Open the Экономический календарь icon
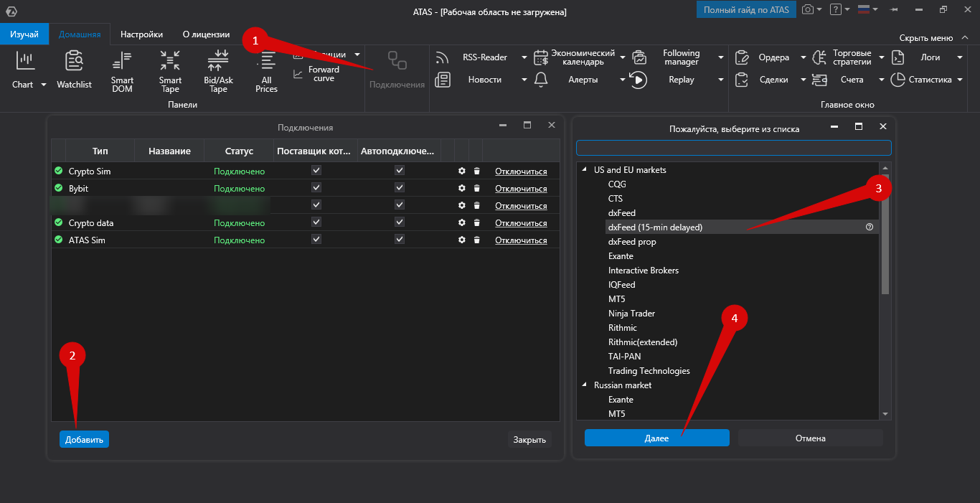The width and height of the screenshot is (980, 503). click(x=541, y=57)
